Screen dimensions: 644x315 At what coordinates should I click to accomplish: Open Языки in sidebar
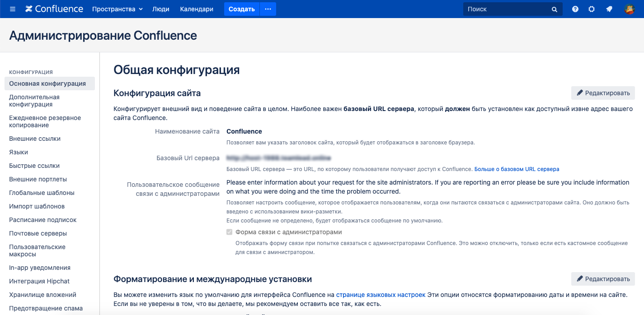click(x=19, y=152)
